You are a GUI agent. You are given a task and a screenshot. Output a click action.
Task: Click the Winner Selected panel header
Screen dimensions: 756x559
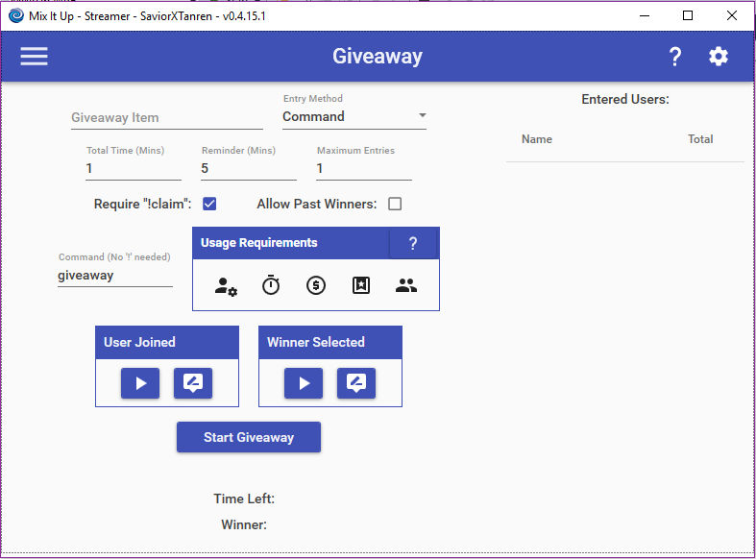pos(330,343)
